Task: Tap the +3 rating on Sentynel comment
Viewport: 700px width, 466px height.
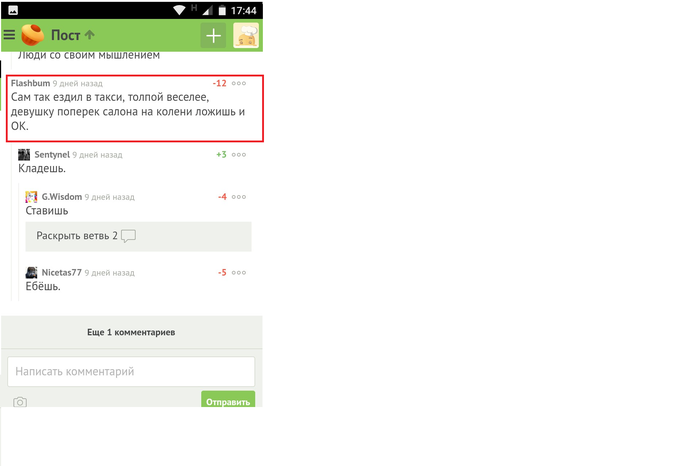Action: point(221,155)
